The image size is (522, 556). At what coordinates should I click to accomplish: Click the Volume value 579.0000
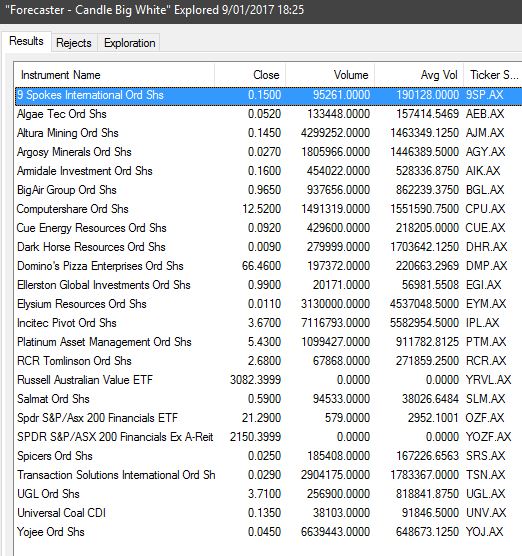tap(348, 418)
